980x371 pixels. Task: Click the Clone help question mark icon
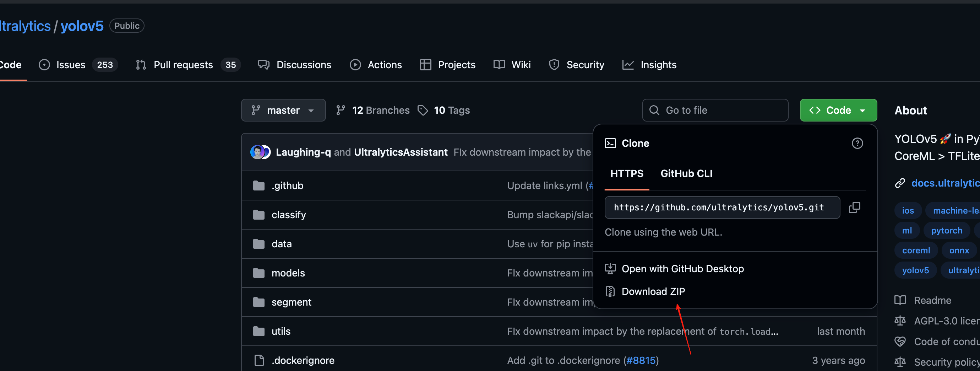857,143
